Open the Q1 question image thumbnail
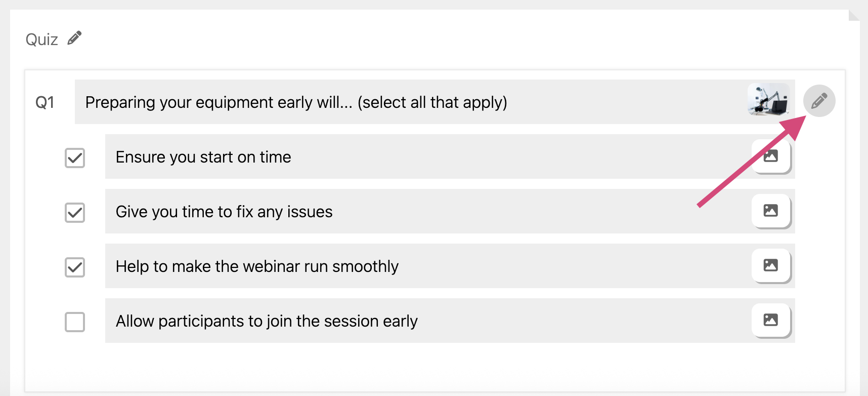 (768, 100)
